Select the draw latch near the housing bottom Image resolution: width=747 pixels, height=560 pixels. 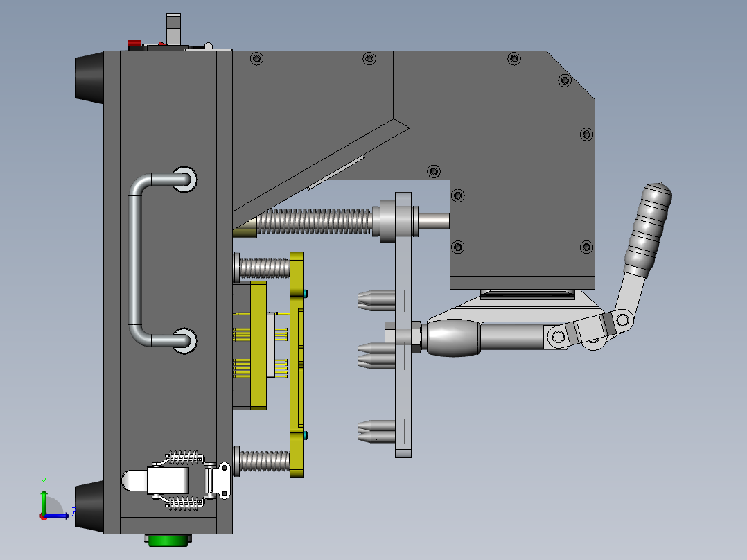177,480
